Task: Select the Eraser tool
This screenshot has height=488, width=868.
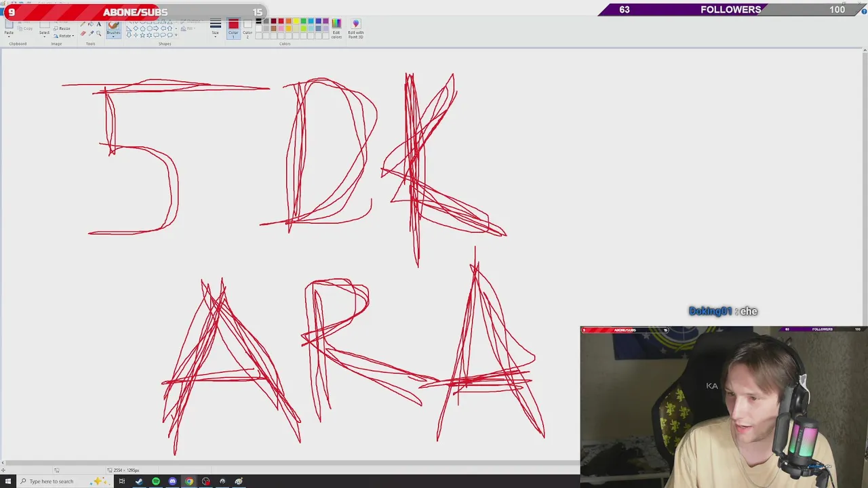Action: point(83,33)
